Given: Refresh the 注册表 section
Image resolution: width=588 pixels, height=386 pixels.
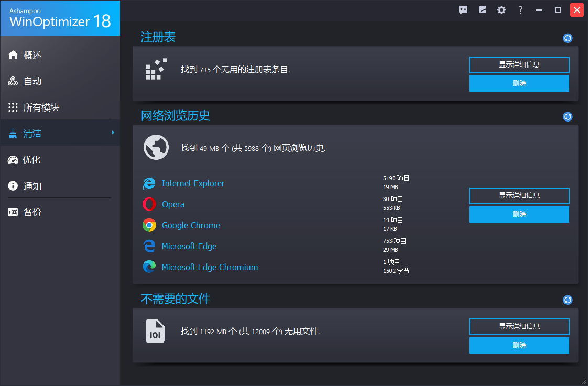Looking at the screenshot, I should (x=568, y=38).
